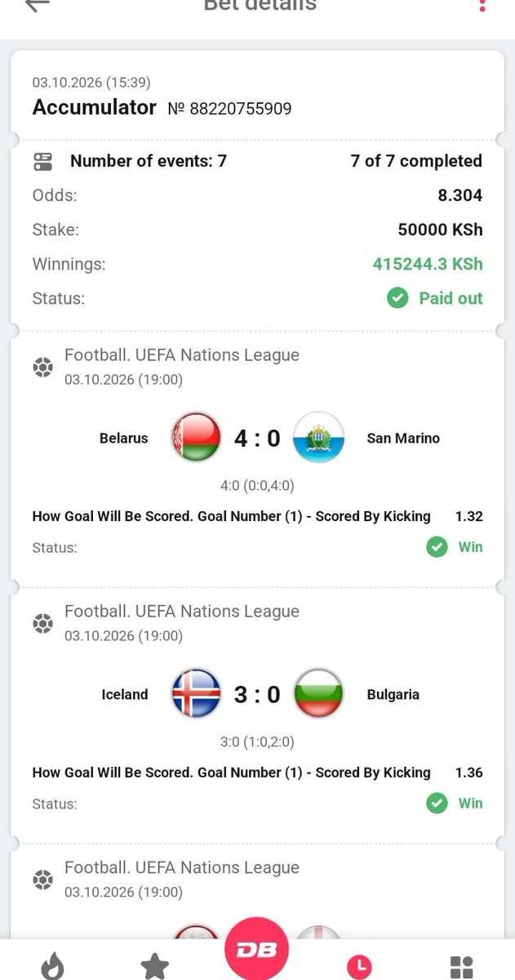Tap the events list icon beside Number of events

tap(42, 162)
